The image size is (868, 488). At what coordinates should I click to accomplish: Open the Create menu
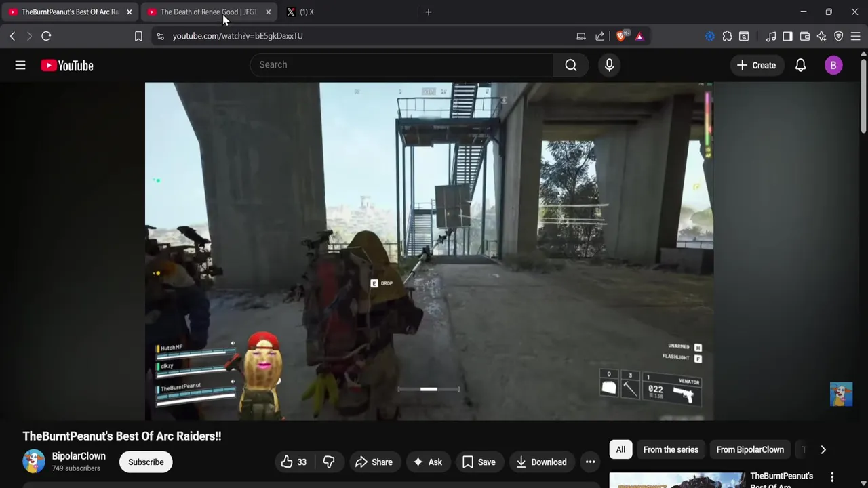pos(756,65)
